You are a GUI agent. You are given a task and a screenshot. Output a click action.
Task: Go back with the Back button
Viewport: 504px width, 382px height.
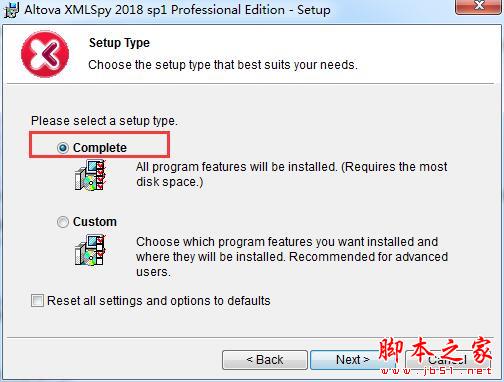click(265, 360)
